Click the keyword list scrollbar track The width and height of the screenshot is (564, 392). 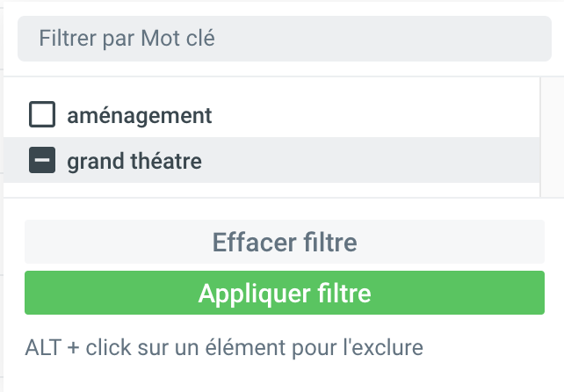coord(552,136)
